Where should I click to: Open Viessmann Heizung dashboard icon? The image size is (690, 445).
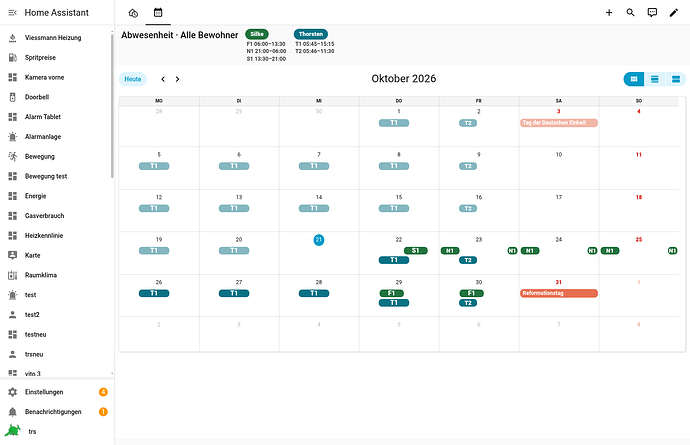[x=13, y=38]
